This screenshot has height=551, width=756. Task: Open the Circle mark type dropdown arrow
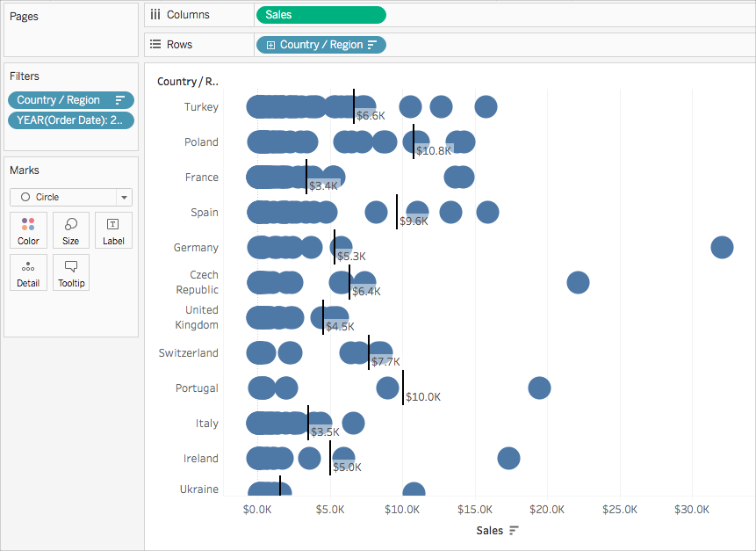124,198
